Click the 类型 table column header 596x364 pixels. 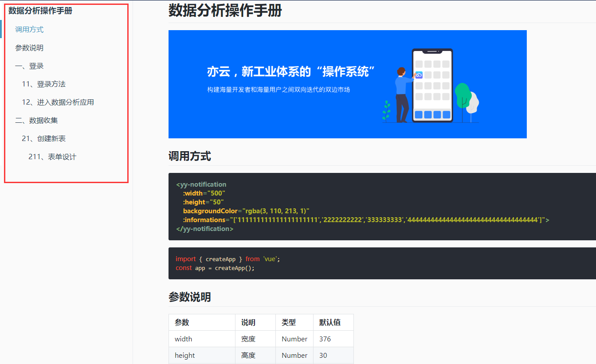294,322
